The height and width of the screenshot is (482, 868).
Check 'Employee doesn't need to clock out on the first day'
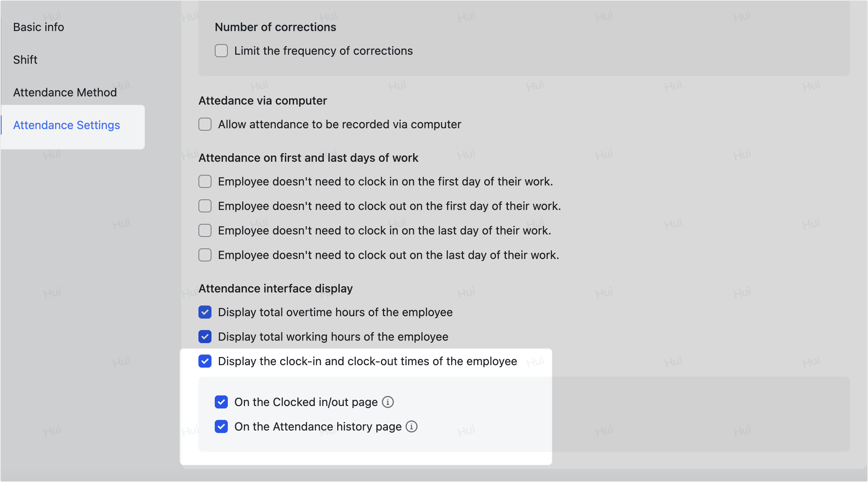pyautogui.click(x=205, y=206)
